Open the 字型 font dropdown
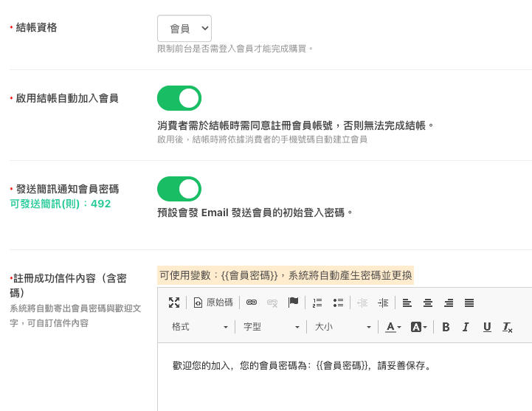The image size is (532, 411). pos(271,327)
